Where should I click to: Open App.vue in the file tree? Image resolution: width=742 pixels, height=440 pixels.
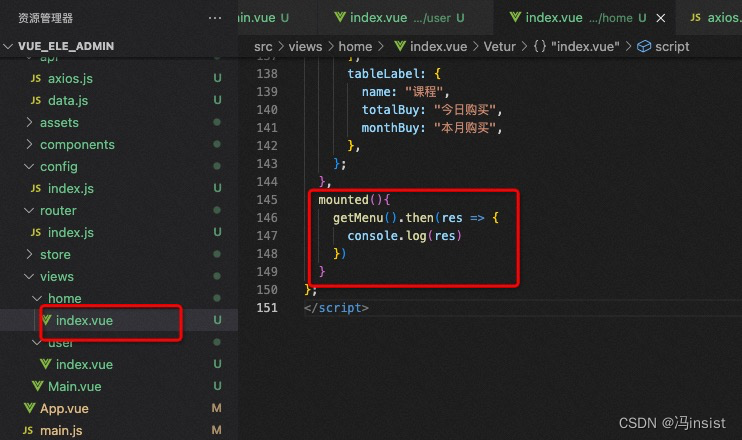pyautogui.click(x=64, y=408)
